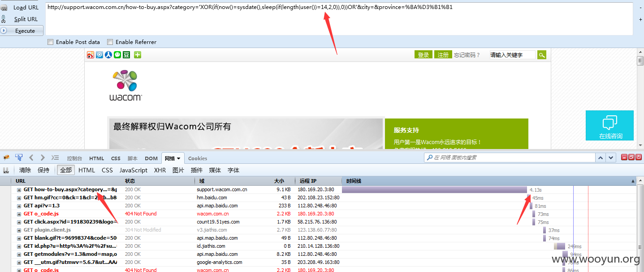Viewport: 644px width, 272px height.
Task: Open the 忘记密码 forgot password link
Action: (467, 55)
